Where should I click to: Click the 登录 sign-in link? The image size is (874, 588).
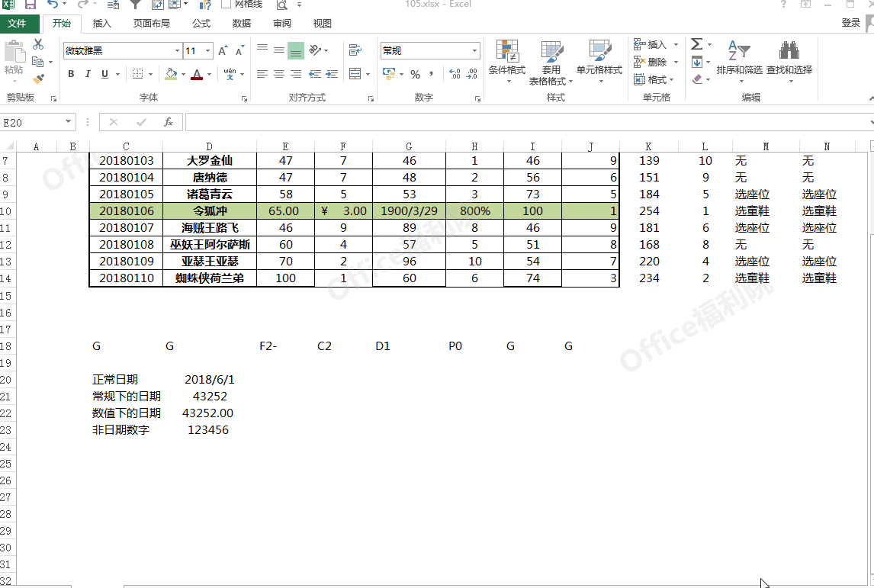point(850,23)
